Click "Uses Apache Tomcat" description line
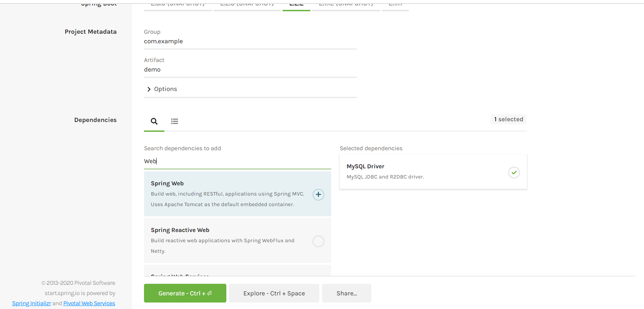 click(222, 204)
